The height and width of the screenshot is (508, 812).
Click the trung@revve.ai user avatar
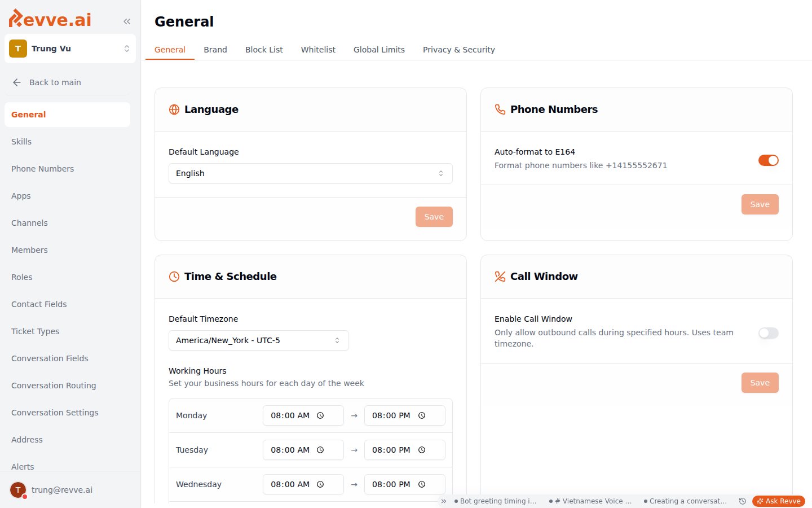pos(18,490)
